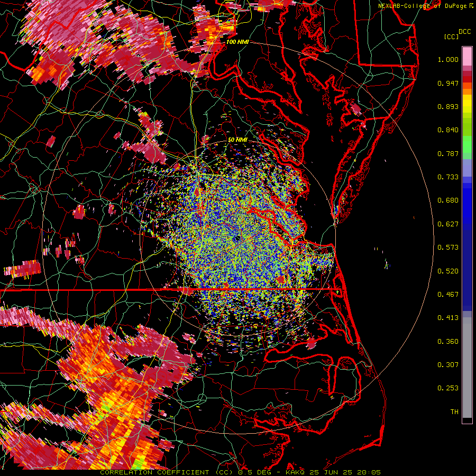Click the 20:05 timestamp
Image resolution: width=476 pixels, height=476 pixels.
369,472
